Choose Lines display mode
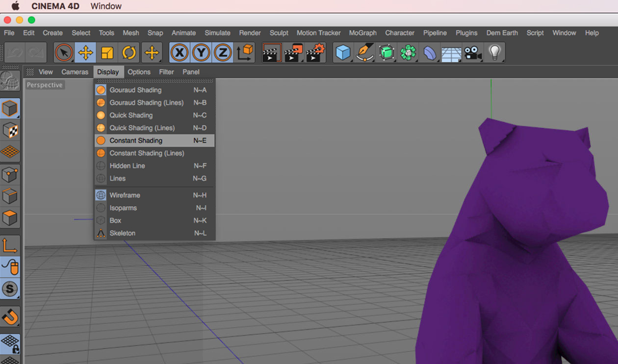 154,179
